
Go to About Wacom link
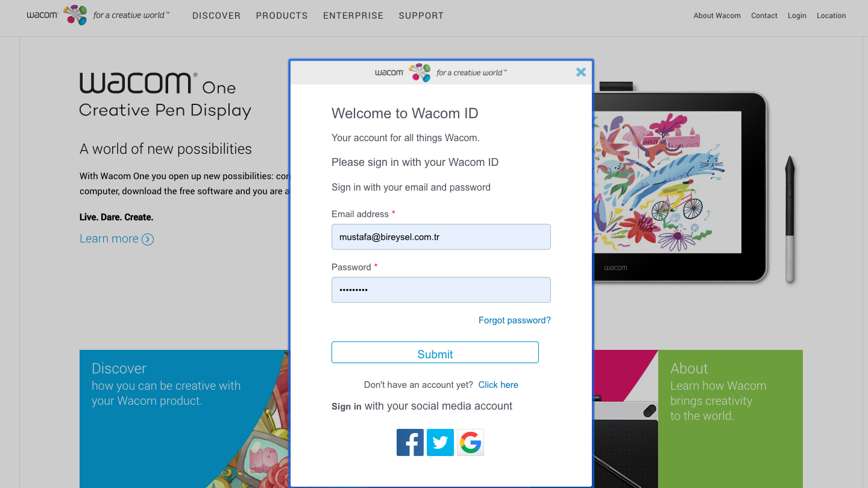[x=717, y=16]
